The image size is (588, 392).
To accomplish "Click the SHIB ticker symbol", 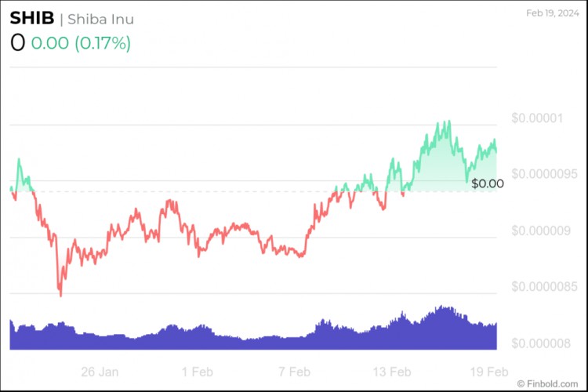I will coord(32,18).
